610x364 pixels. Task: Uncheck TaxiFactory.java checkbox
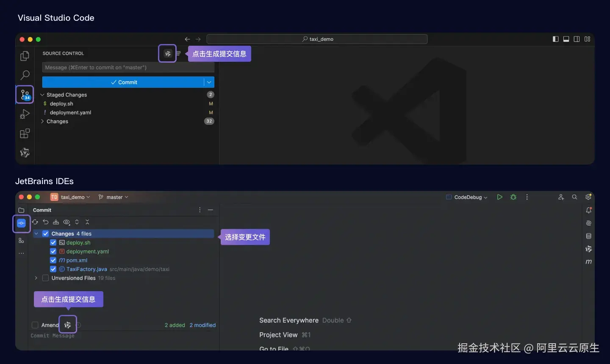point(53,269)
